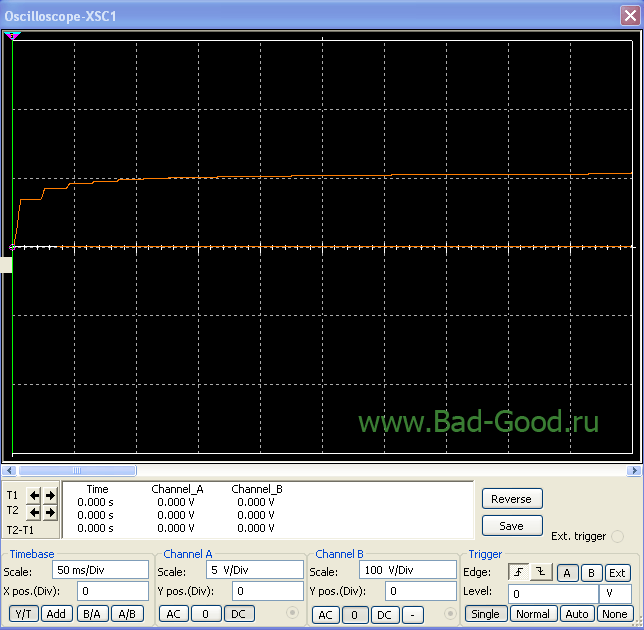Image resolution: width=644 pixels, height=630 pixels.
Task: Click Channel A terminal indicator circle
Action: [x=292, y=613]
